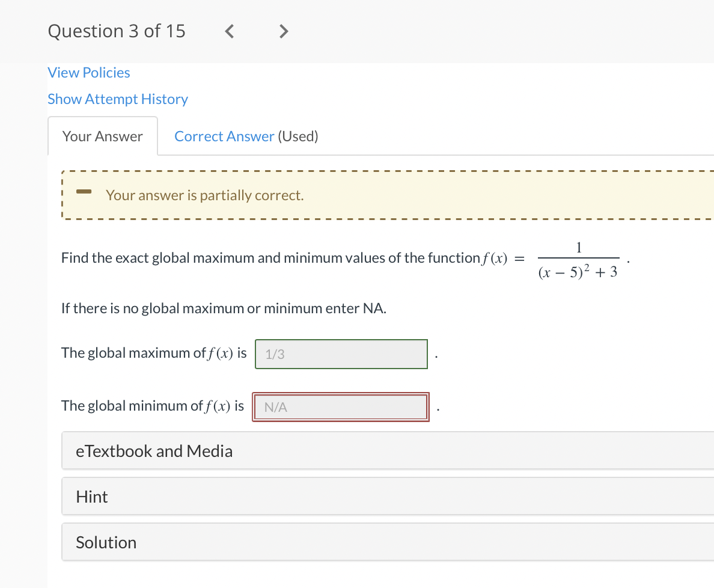Viewport: 714px width, 588px height.
Task: Click the f(x) fraction formula
Action: pos(578,260)
